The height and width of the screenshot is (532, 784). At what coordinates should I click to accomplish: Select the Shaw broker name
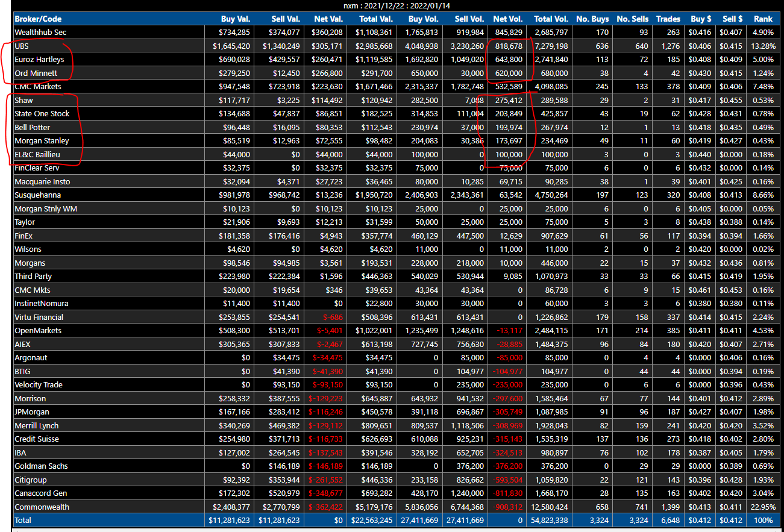click(x=24, y=100)
